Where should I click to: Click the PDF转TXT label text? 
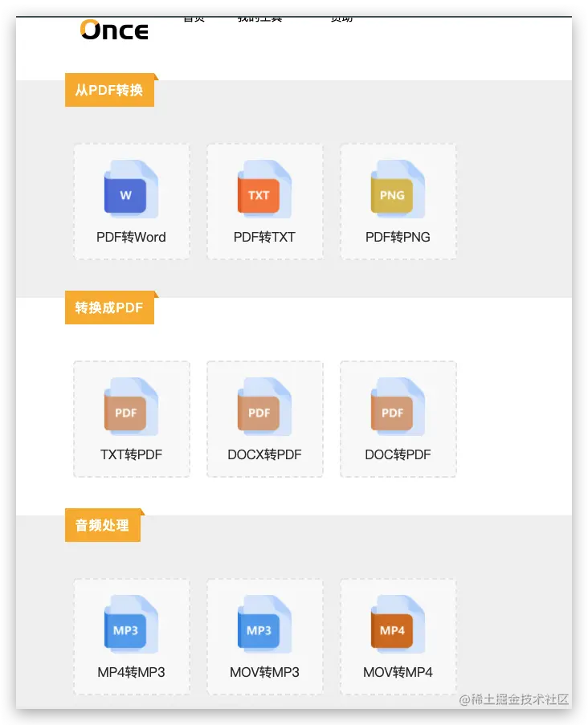264,237
